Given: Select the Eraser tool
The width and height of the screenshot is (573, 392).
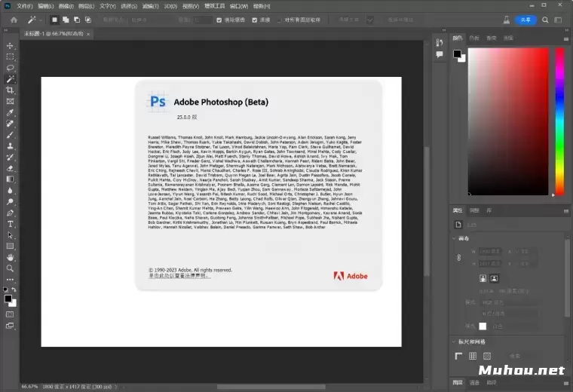Looking at the screenshot, I should pyautogui.click(x=10, y=168).
